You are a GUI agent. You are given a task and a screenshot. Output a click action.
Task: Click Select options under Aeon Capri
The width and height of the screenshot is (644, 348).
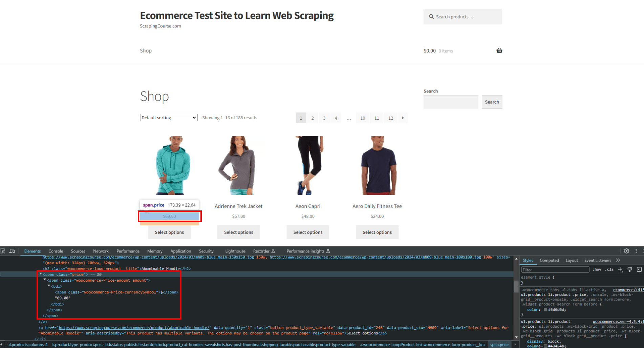[308, 232]
